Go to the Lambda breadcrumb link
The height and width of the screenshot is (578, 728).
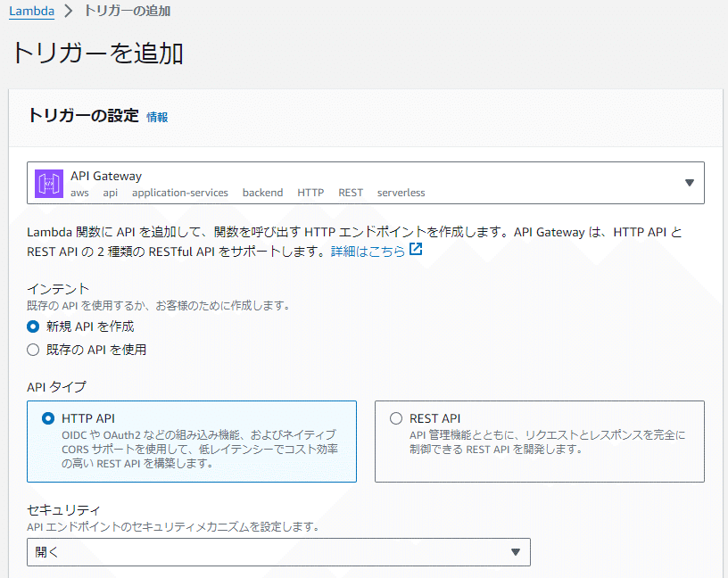31,11
